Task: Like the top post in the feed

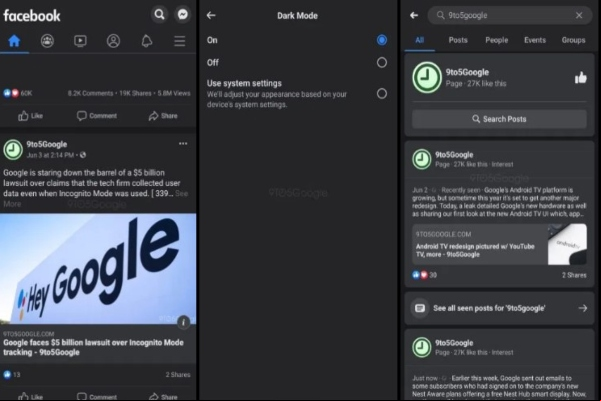Action: click(x=31, y=116)
